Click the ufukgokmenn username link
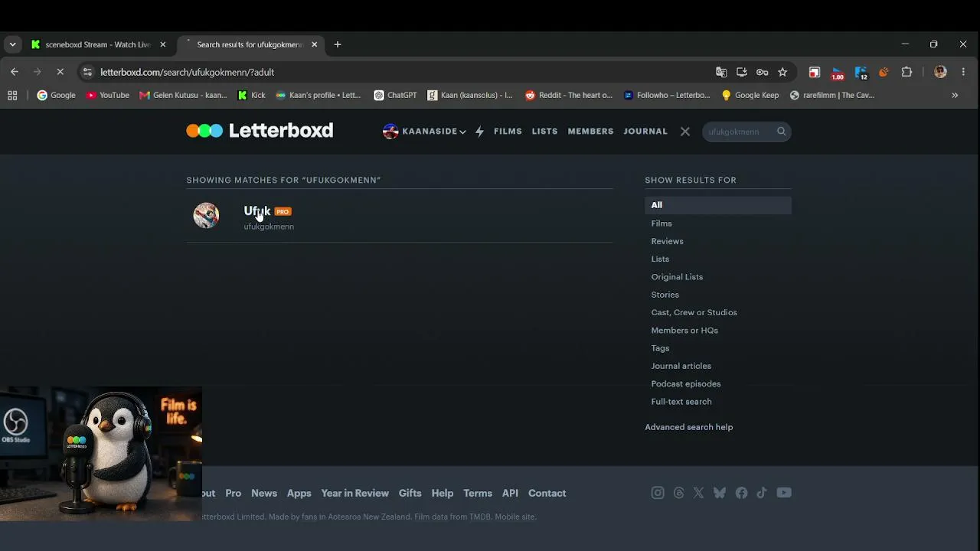This screenshot has height=551, width=980. 269,227
